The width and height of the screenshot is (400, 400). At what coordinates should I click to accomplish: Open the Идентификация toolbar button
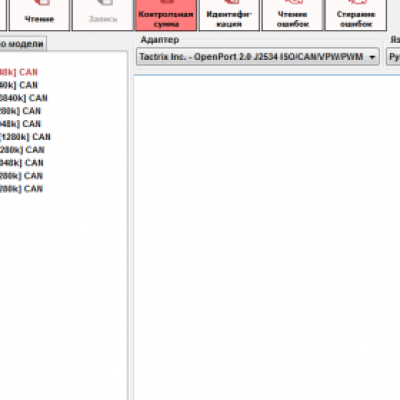[x=229, y=15]
